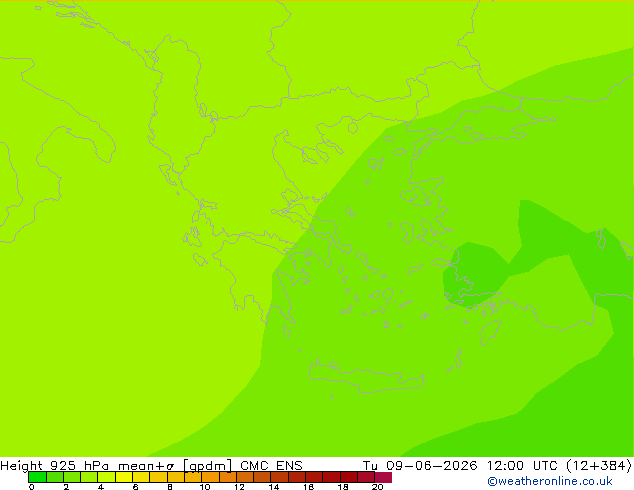Viewport: 634px width, 490px height.
Task: Select the legend swatch starting at 4
Action: [x=106, y=477]
